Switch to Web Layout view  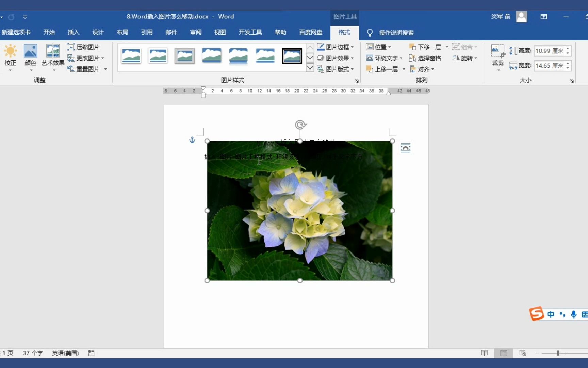point(523,353)
